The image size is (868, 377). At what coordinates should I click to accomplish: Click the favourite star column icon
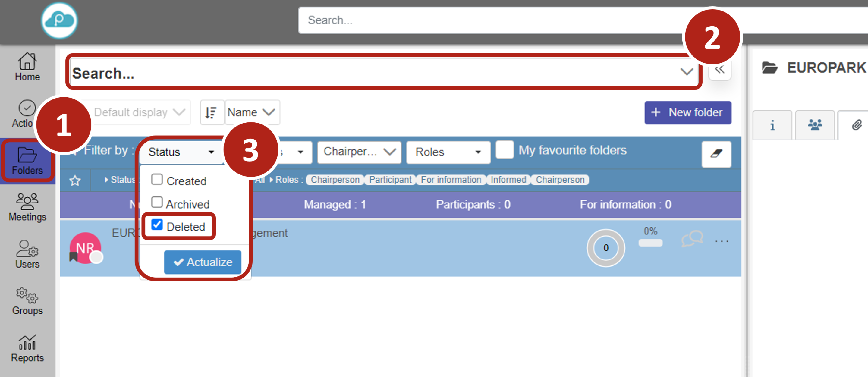pyautogui.click(x=75, y=181)
